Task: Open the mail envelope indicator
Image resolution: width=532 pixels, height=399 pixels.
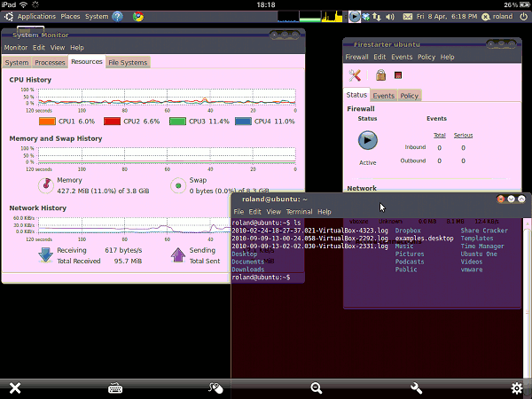Action: tap(408, 16)
